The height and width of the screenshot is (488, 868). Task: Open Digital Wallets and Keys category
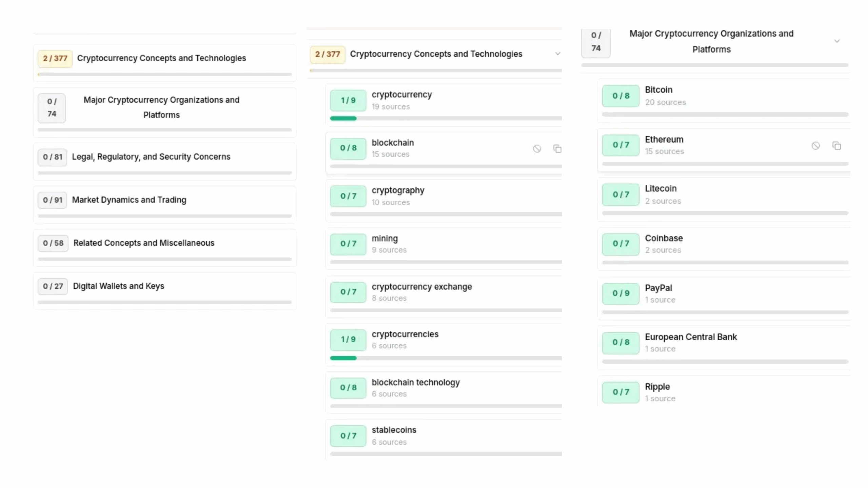165,291
